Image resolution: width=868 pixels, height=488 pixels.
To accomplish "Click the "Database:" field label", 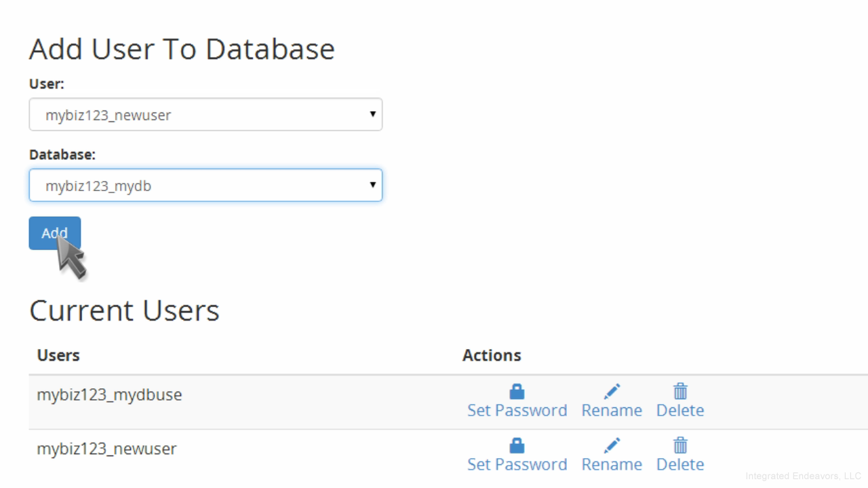I will [x=62, y=155].
